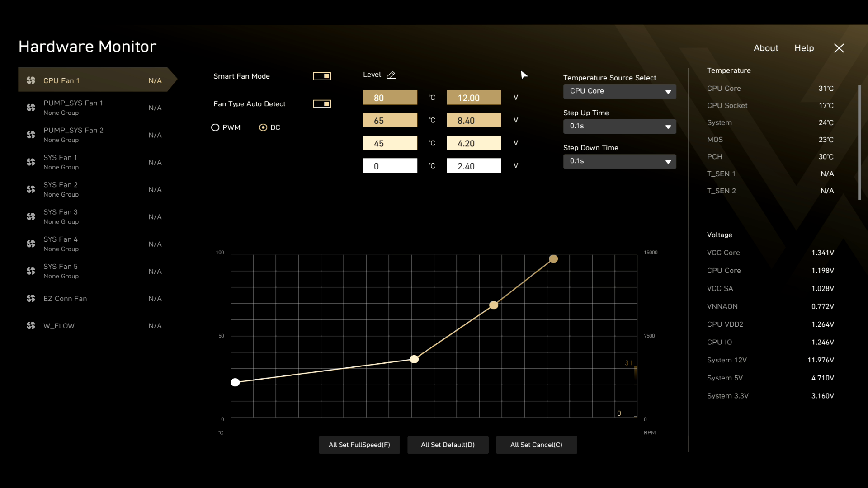
Task: Drag the 80°C fan curve control point
Action: coord(553,258)
